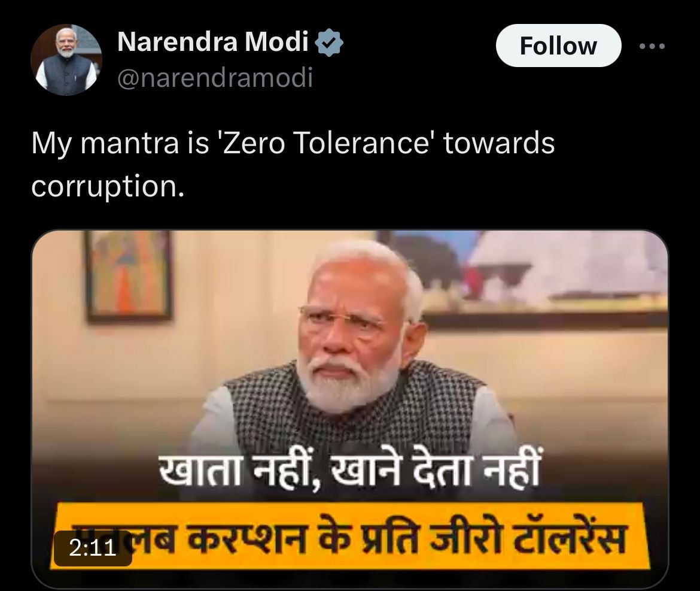Click the word 'corruption.' in the tweet
700x591 pixels.
108,186
